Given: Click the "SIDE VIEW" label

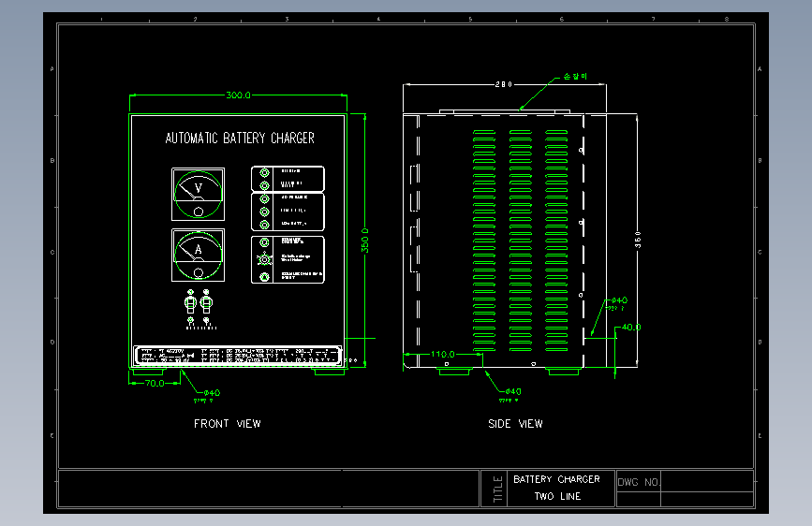Looking at the screenshot, I should [x=515, y=423].
